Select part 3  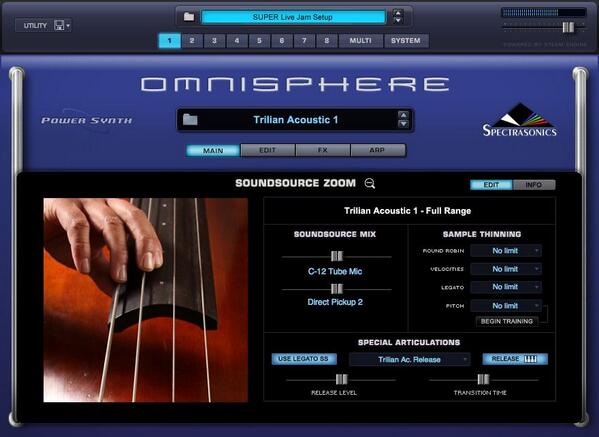click(x=214, y=40)
